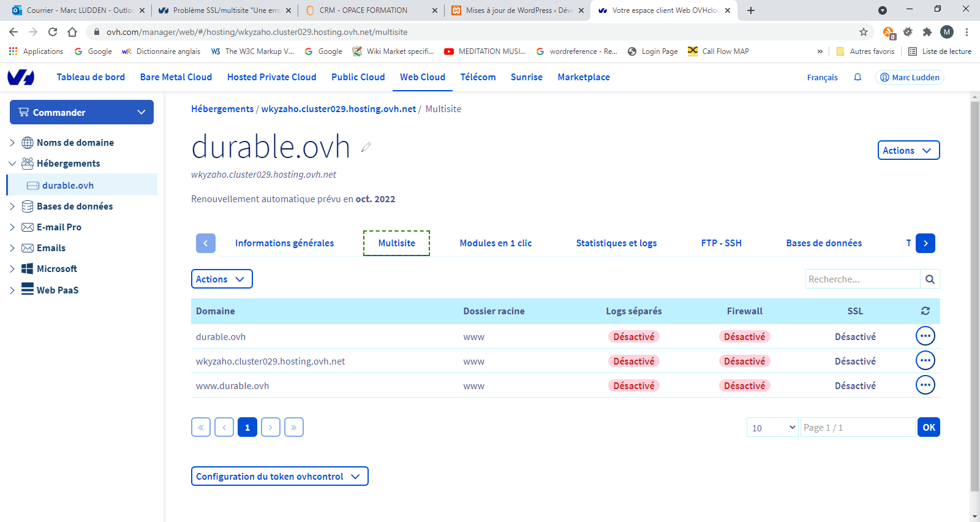Expand Configuration du token ovhcontrol
The image size is (980, 522).
279,477
